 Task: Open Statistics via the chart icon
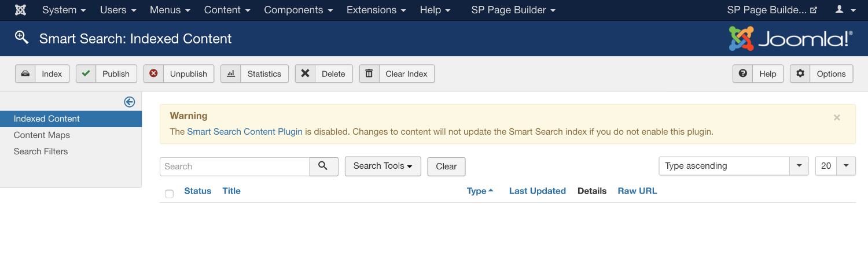230,74
